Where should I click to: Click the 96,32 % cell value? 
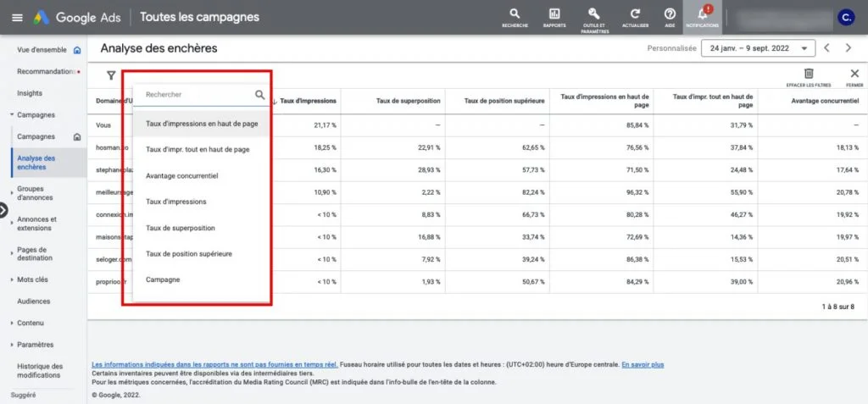point(637,192)
